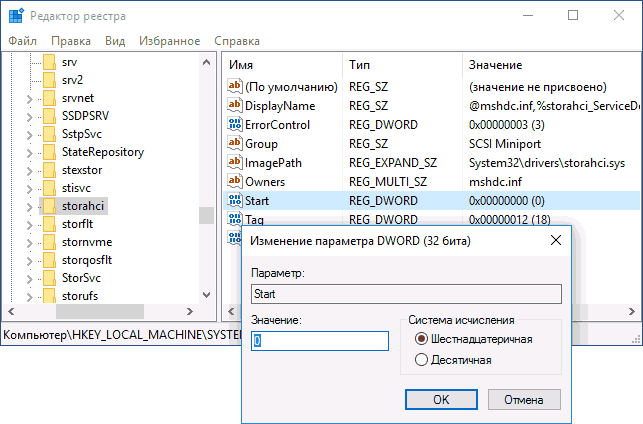Click the 'REG_MULTI_SZ' type cell
Image resolution: width=643 pixels, height=424 pixels.
(x=388, y=182)
